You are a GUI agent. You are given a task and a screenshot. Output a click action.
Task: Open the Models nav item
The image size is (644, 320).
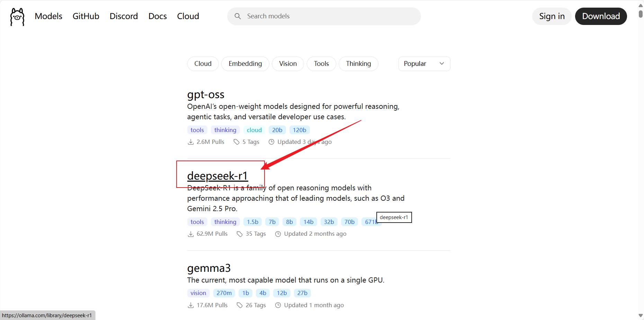[x=48, y=16]
